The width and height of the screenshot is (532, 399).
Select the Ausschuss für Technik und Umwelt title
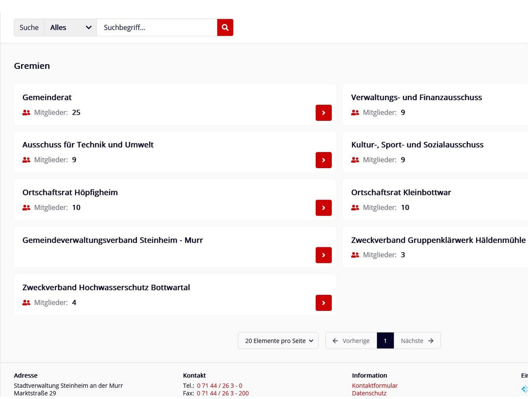[88, 145]
